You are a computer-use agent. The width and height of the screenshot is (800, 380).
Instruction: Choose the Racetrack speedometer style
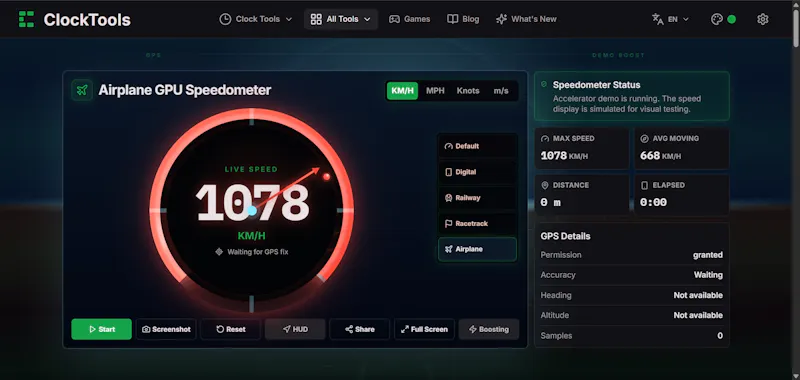pos(477,223)
